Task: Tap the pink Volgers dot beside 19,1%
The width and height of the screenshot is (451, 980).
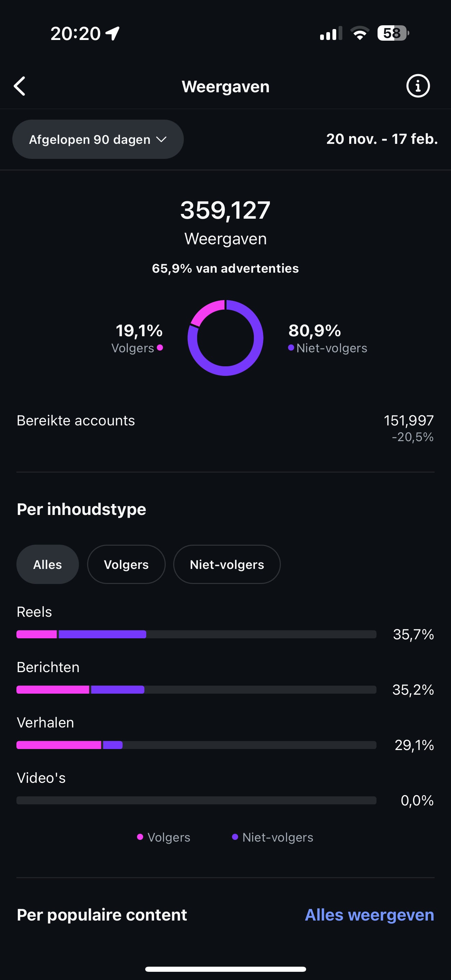Action: [160, 347]
